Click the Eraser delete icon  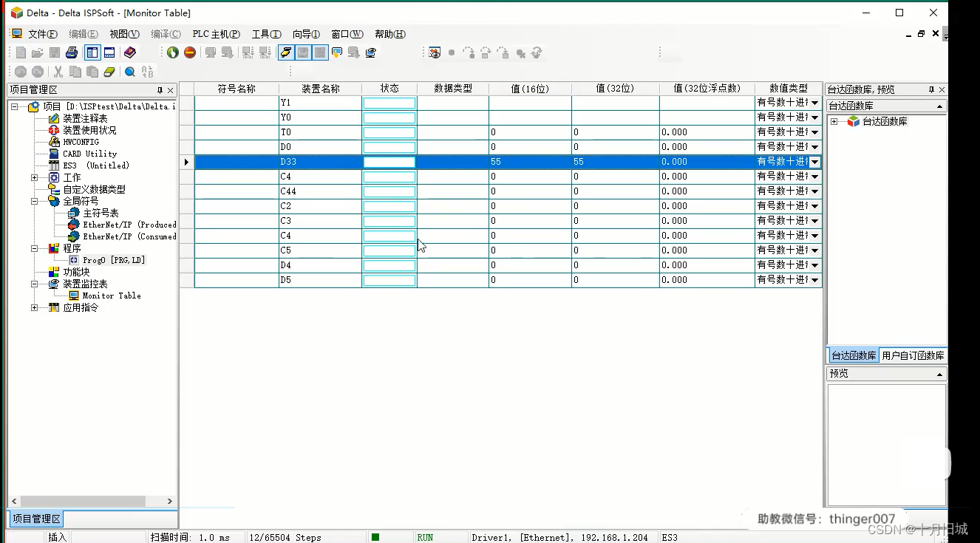(x=109, y=72)
